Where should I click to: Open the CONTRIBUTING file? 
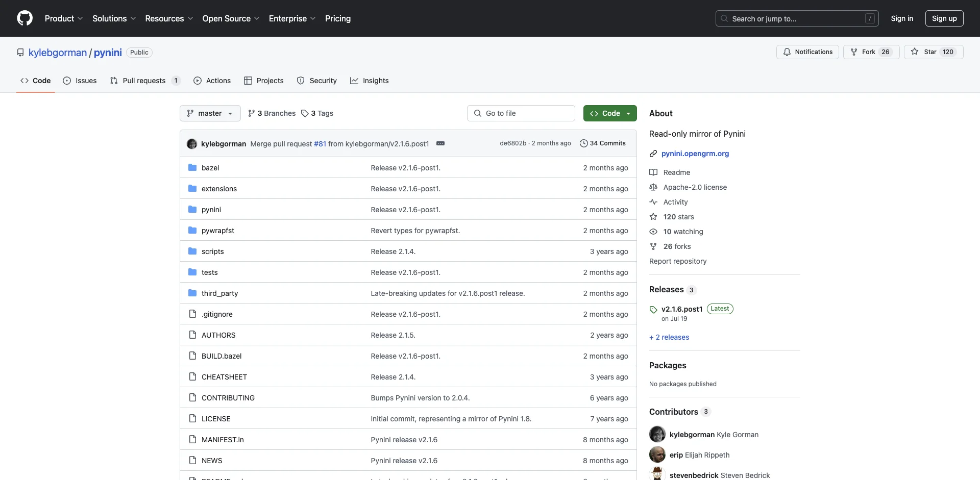[228, 398]
